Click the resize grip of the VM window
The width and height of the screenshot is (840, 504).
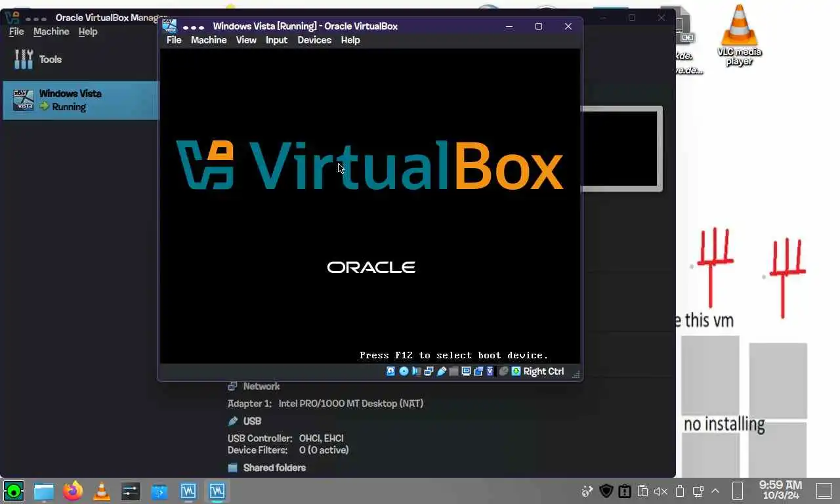click(576, 374)
